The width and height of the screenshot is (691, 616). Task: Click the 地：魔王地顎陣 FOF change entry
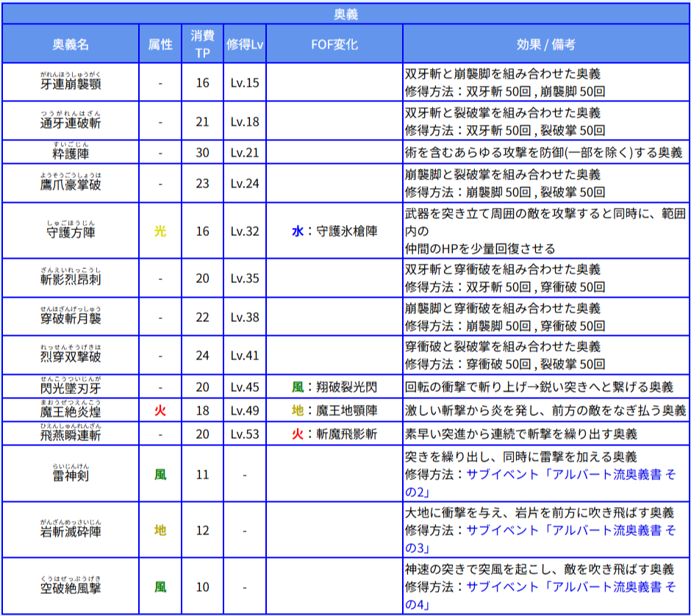(x=334, y=410)
